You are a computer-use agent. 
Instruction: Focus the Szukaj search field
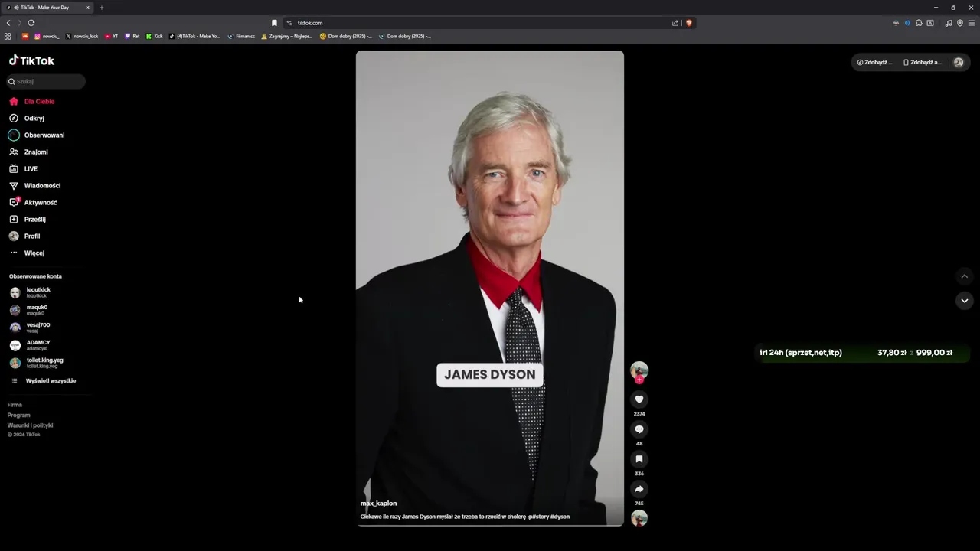point(47,81)
